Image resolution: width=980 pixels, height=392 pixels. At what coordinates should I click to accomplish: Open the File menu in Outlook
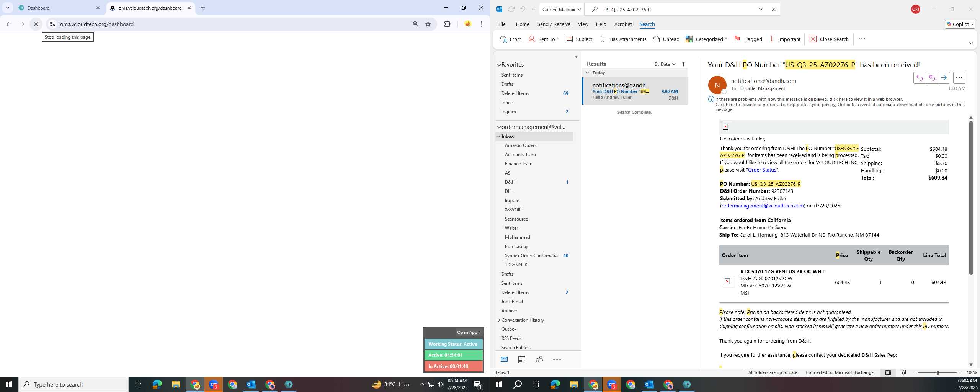502,24
